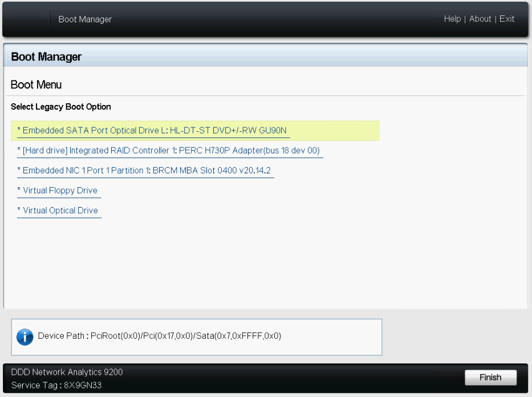
Task: Click the blue info icon beside Device Path
Action: (25, 337)
